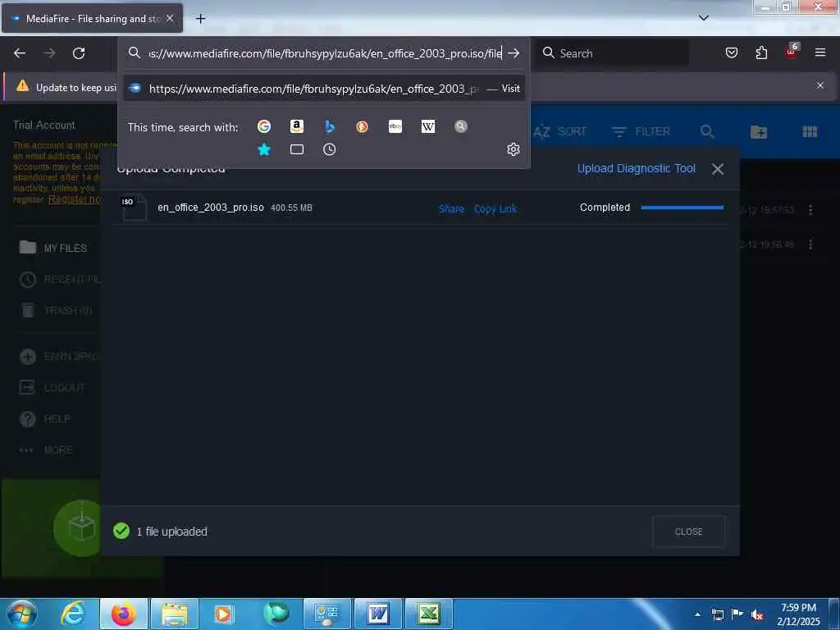This screenshot has width=840, height=630.
Task: Launch Internet Explorer from taskbar
Action: (73, 614)
